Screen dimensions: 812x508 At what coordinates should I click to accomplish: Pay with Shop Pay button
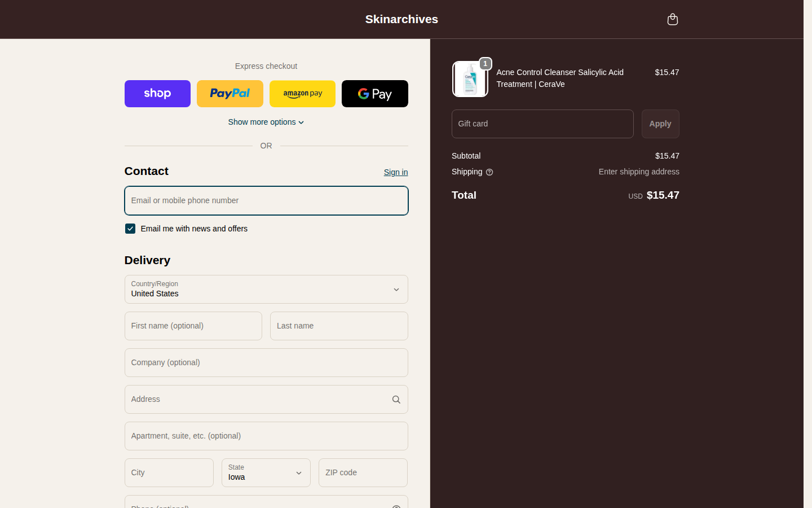[157, 94]
